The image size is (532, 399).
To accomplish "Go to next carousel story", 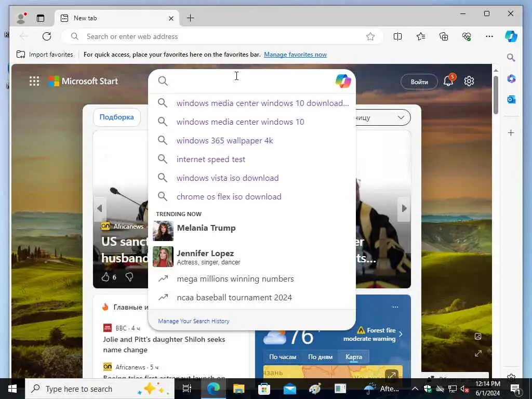I will 404,208.
